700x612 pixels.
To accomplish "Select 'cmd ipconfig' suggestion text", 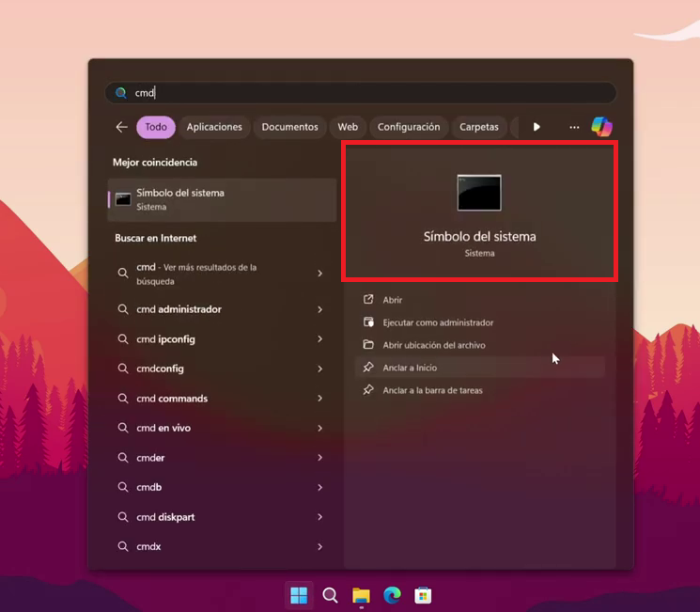I will tap(165, 339).
